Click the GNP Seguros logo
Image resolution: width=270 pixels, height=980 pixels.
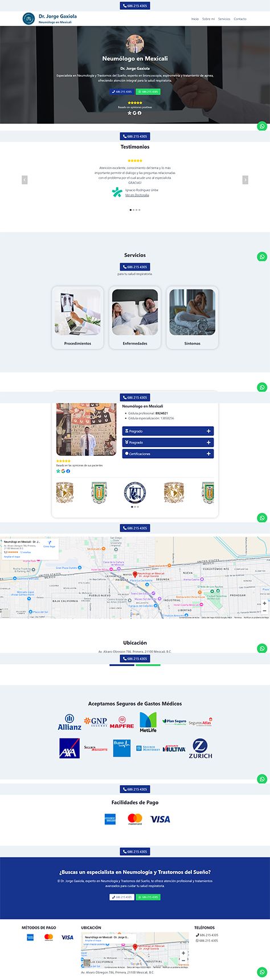(96, 722)
